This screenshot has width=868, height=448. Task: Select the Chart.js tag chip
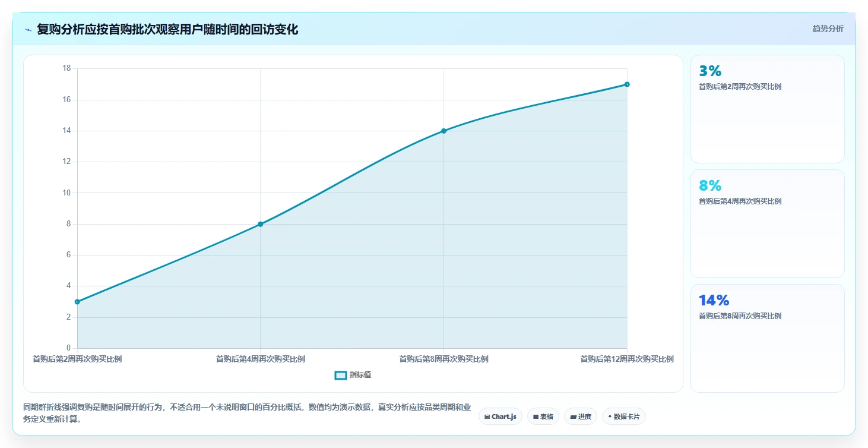point(500,417)
